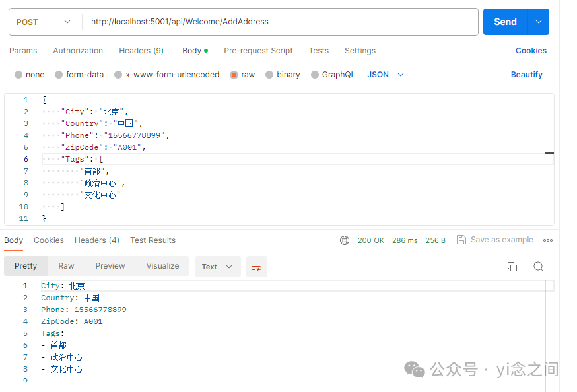Image resolution: width=577 pixels, height=392 pixels.
Task: Click the Beautify link
Action: (x=527, y=75)
